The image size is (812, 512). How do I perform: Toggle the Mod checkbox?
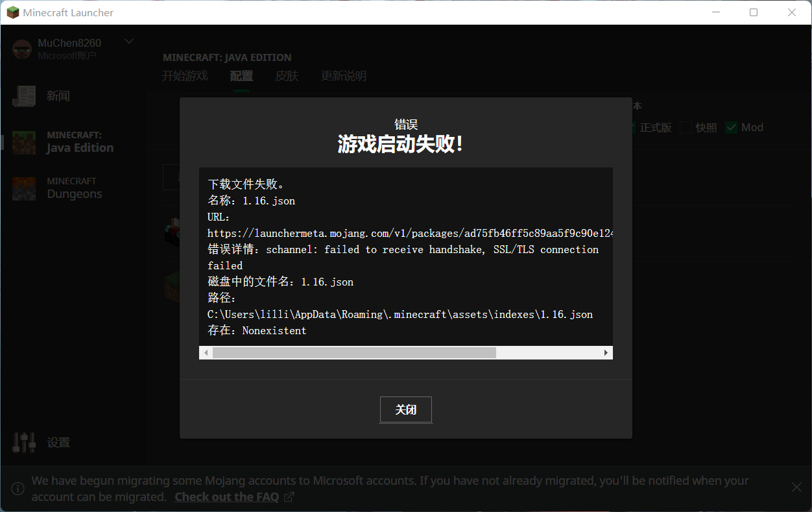pyautogui.click(x=732, y=127)
